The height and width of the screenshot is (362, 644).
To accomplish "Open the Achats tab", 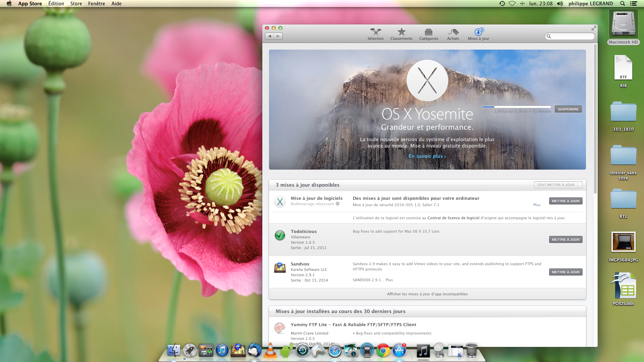I will (x=453, y=34).
